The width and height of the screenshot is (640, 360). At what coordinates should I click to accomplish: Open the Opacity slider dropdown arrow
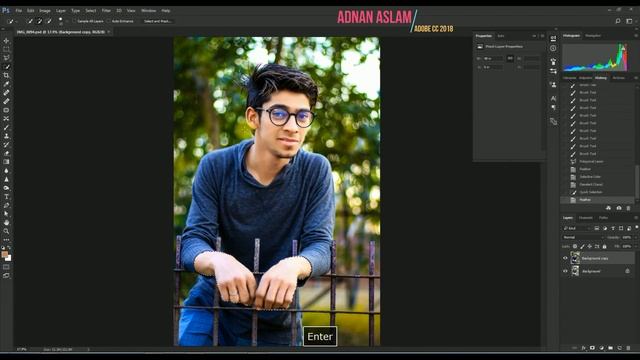click(635, 237)
